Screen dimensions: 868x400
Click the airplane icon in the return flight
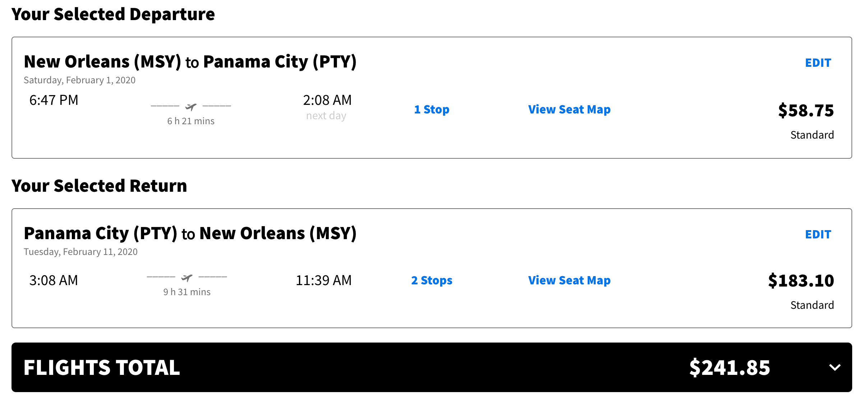pos(187,278)
